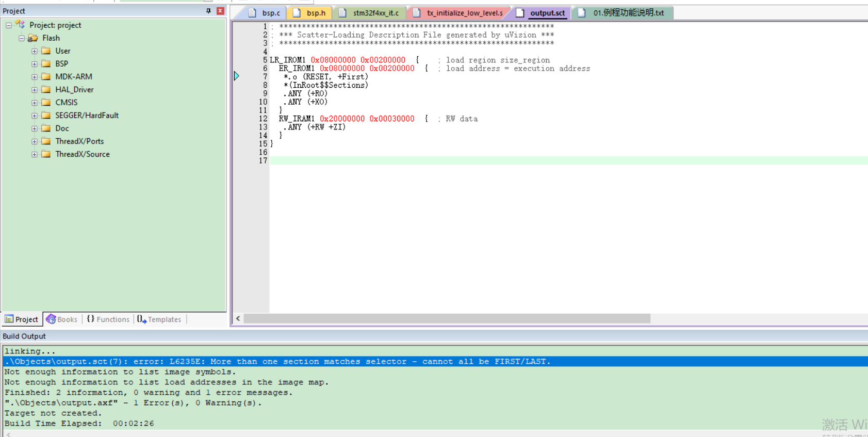Expand the ThreadX/Source folder
Viewport: 868px width, 437px height.
[35, 154]
